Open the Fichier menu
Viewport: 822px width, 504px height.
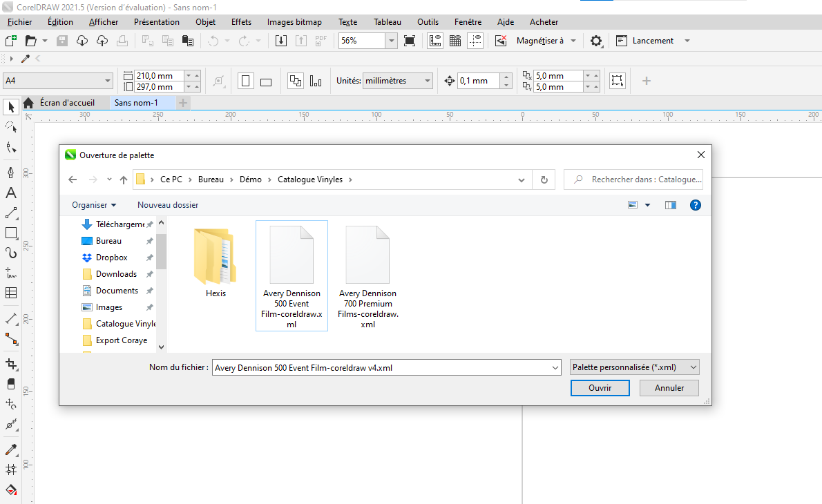(x=20, y=22)
